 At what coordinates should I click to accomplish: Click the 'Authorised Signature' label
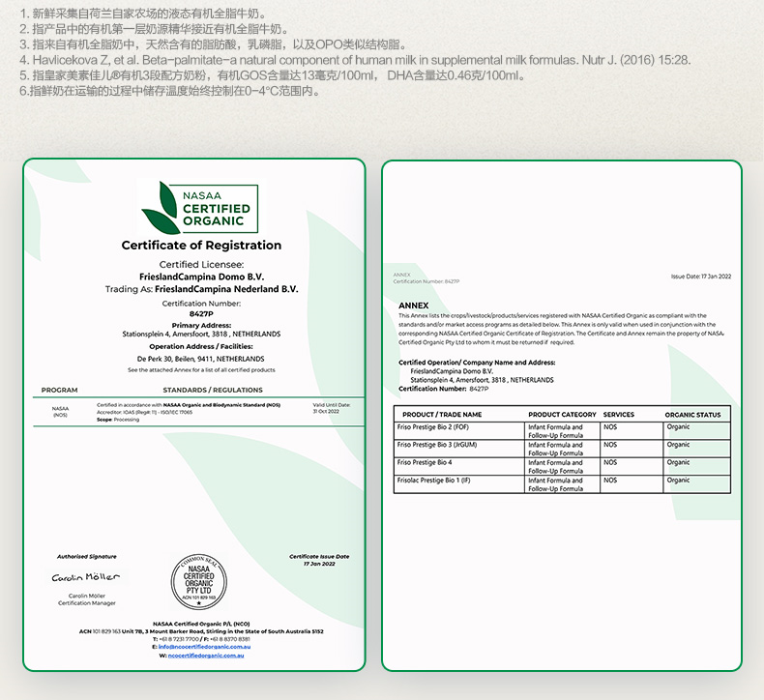(x=87, y=556)
